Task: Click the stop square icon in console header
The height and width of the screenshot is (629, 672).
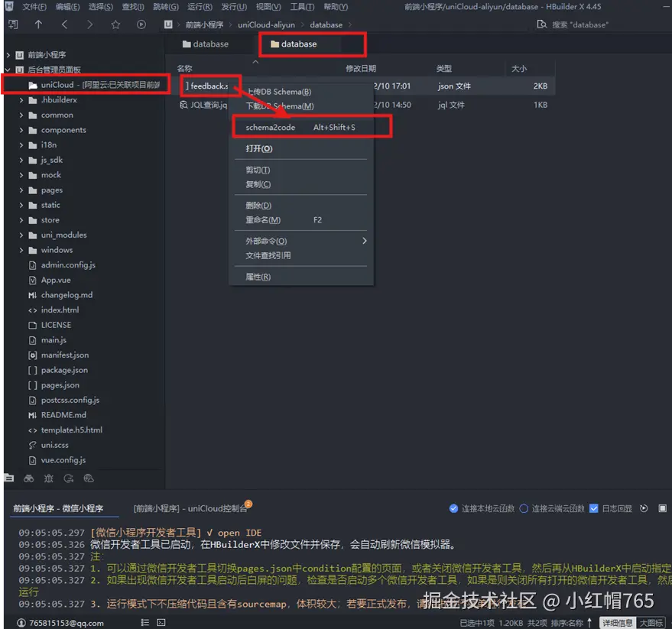Action: pos(662,508)
